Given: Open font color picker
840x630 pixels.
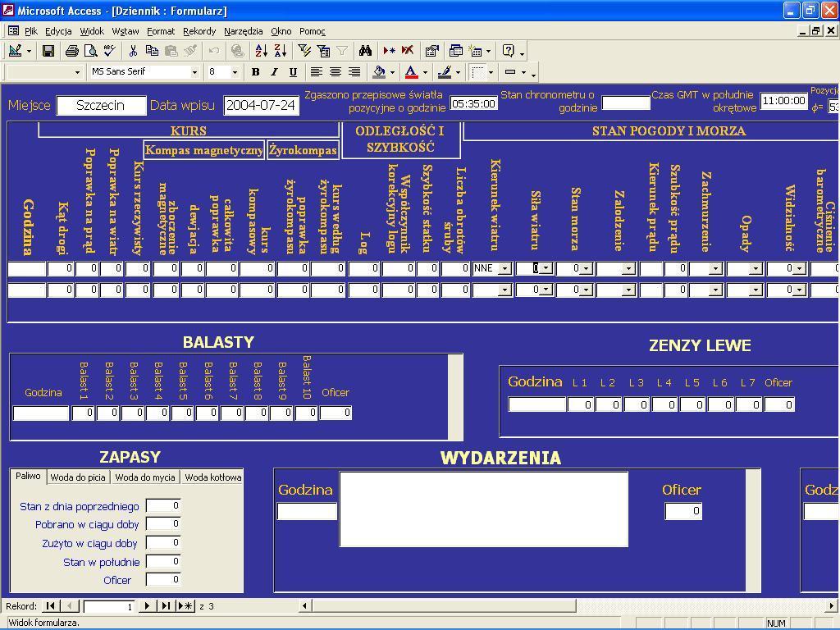Looking at the screenshot, I should (x=426, y=72).
